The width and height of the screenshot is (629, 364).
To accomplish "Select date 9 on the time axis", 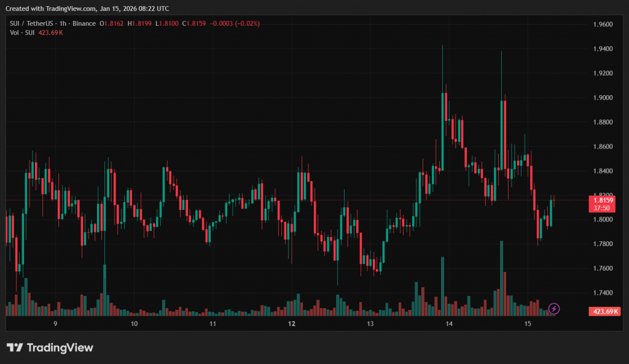I will tap(55, 323).
